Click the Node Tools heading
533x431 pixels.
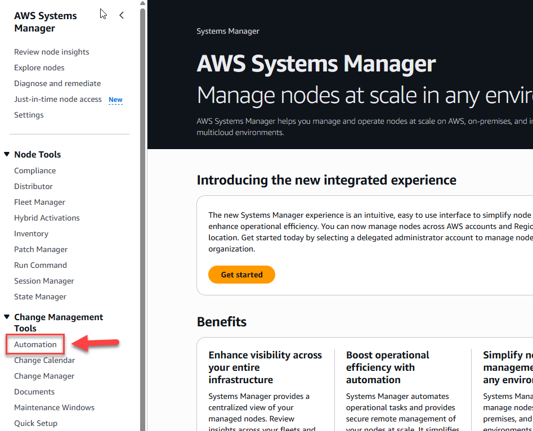click(x=37, y=154)
